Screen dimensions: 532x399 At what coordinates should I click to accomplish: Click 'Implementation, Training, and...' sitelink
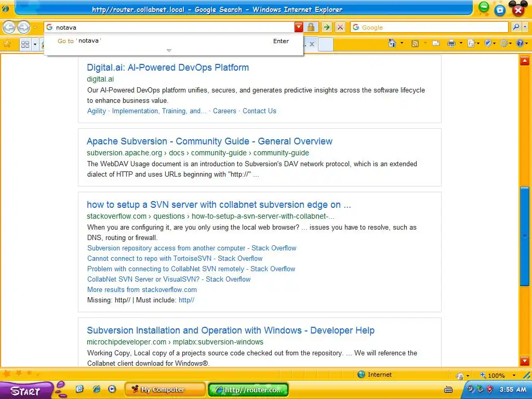coord(159,111)
